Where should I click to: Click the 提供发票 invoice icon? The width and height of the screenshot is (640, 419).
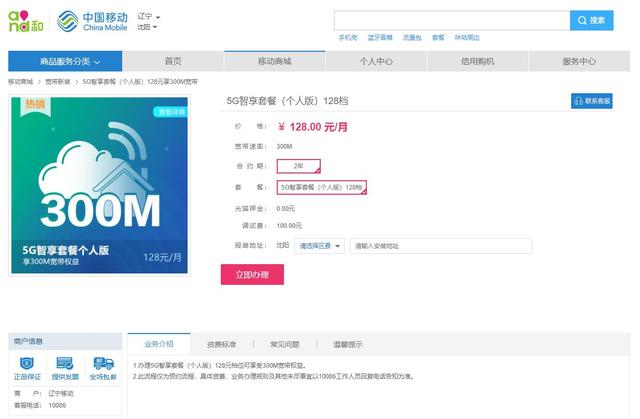click(x=63, y=365)
